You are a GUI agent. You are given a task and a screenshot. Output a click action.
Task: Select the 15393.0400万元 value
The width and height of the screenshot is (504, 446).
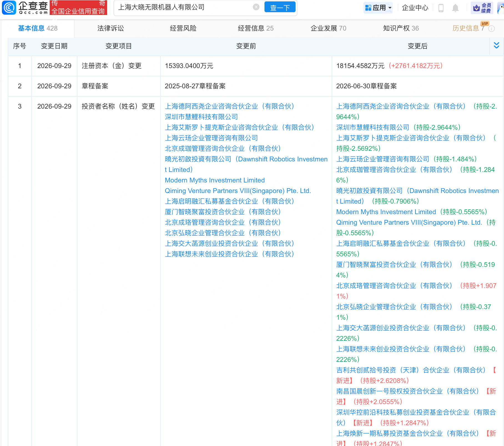pyautogui.click(x=189, y=66)
